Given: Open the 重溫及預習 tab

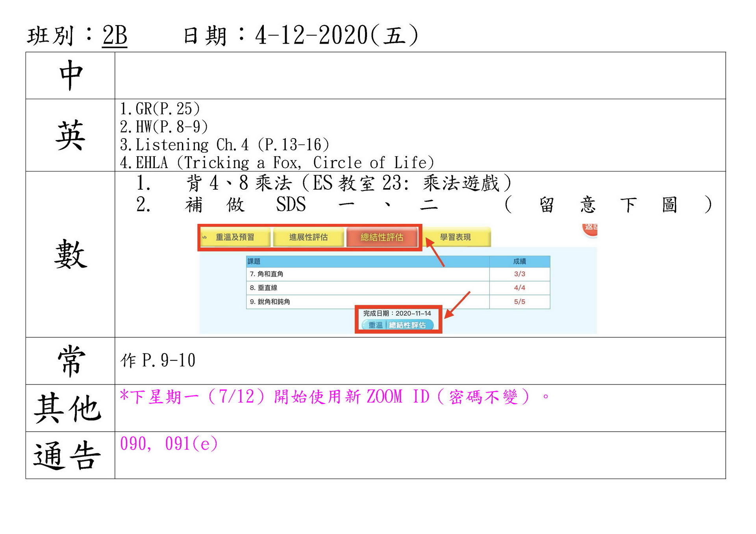Looking at the screenshot, I should tap(235, 237).
